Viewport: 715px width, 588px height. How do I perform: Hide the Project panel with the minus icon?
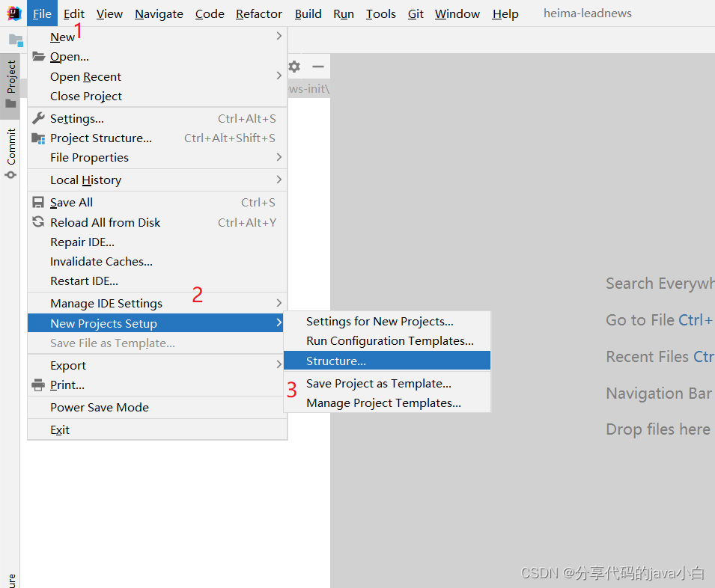tap(318, 67)
